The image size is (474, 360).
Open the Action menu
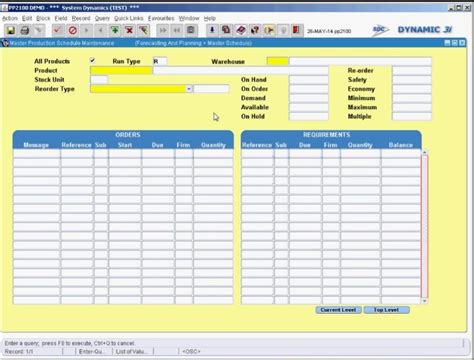tap(10, 18)
